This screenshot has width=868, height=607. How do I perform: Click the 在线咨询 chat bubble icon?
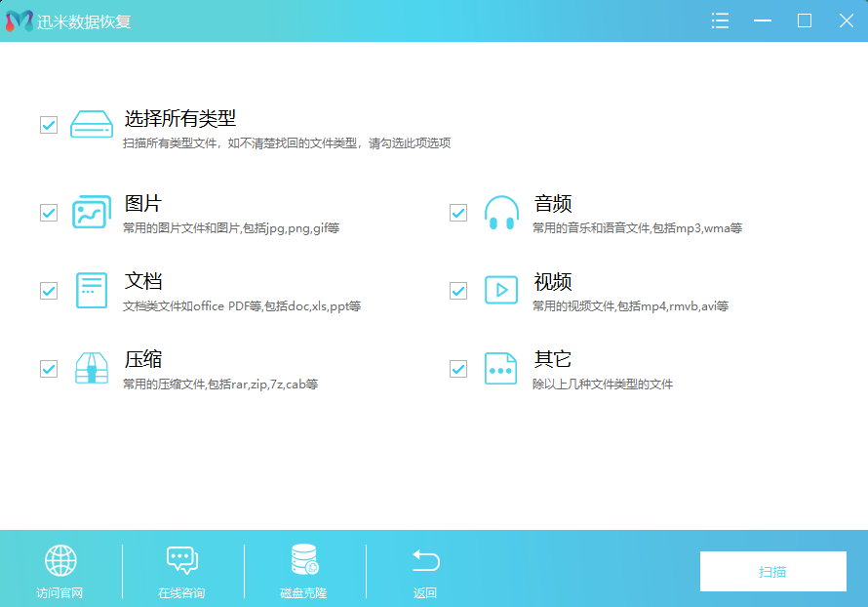coord(182,560)
